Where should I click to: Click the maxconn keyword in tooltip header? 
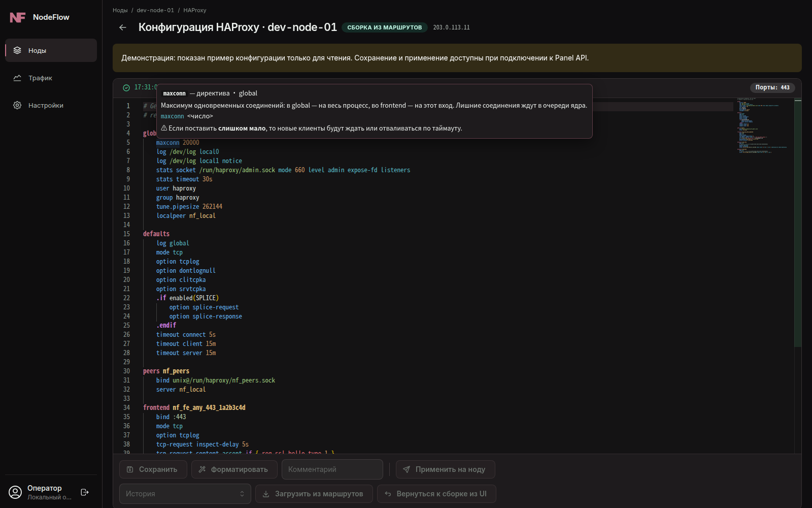(174, 93)
